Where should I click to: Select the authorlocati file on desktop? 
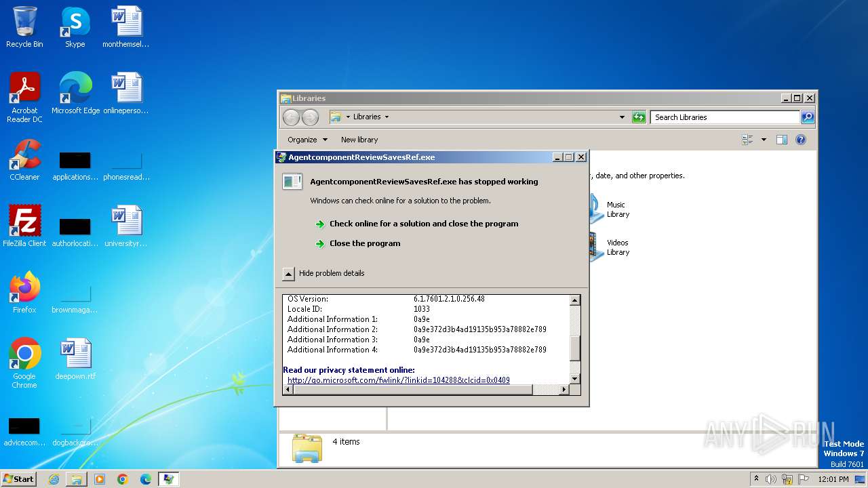point(75,232)
